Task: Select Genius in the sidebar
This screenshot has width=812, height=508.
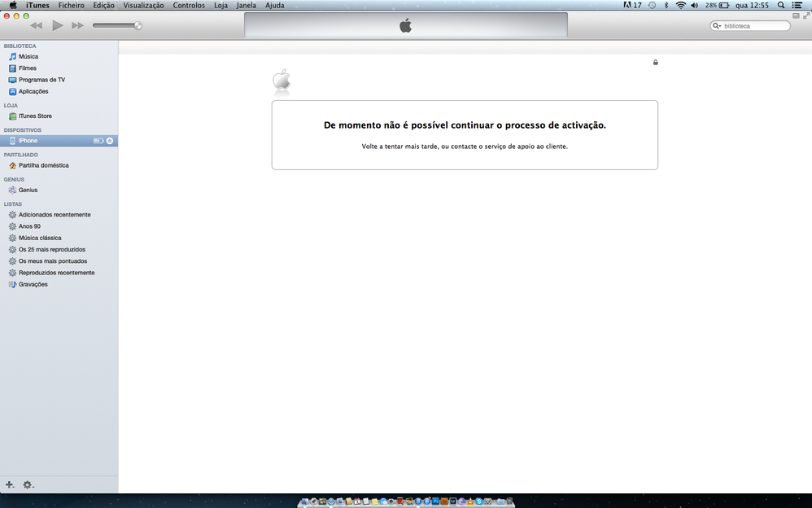Action: 28,190
